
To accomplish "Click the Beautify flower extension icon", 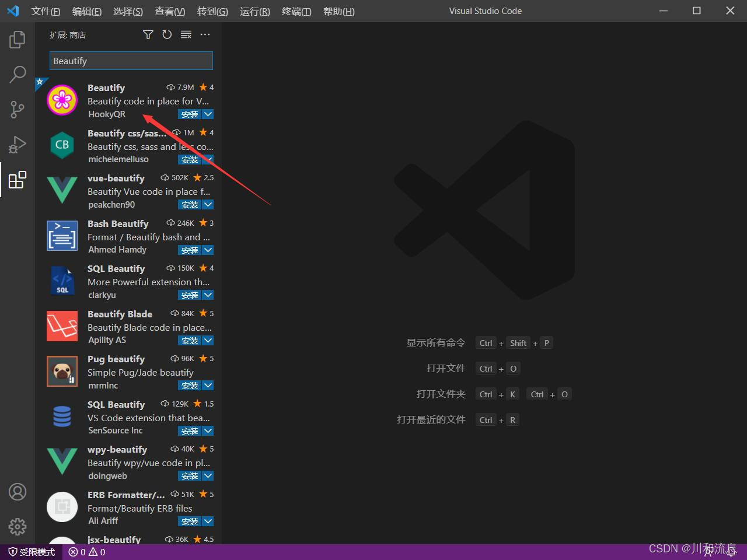I will pos(62,100).
